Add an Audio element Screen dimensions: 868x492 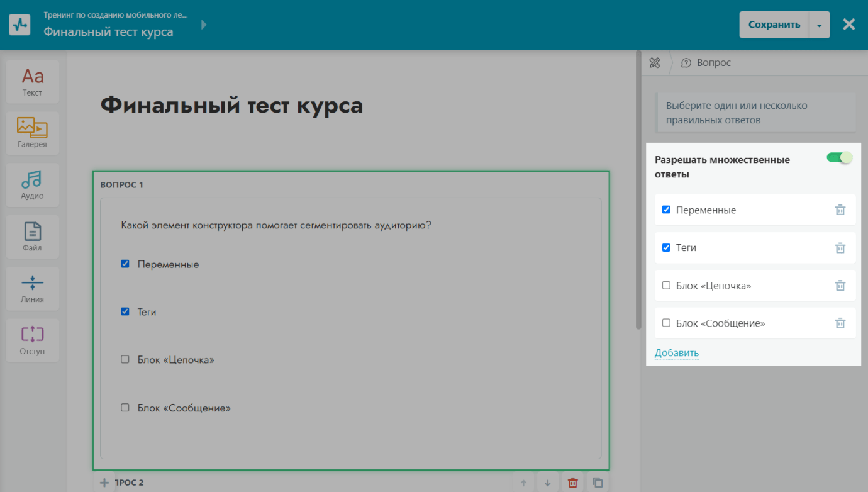coord(32,185)
